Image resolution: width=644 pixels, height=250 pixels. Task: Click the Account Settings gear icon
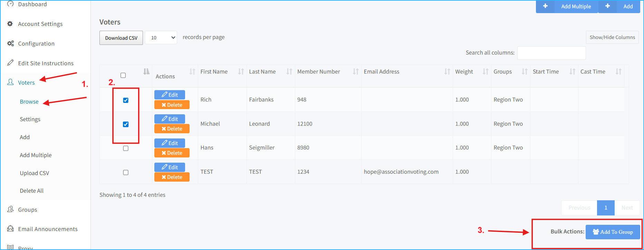pos(10,24)
